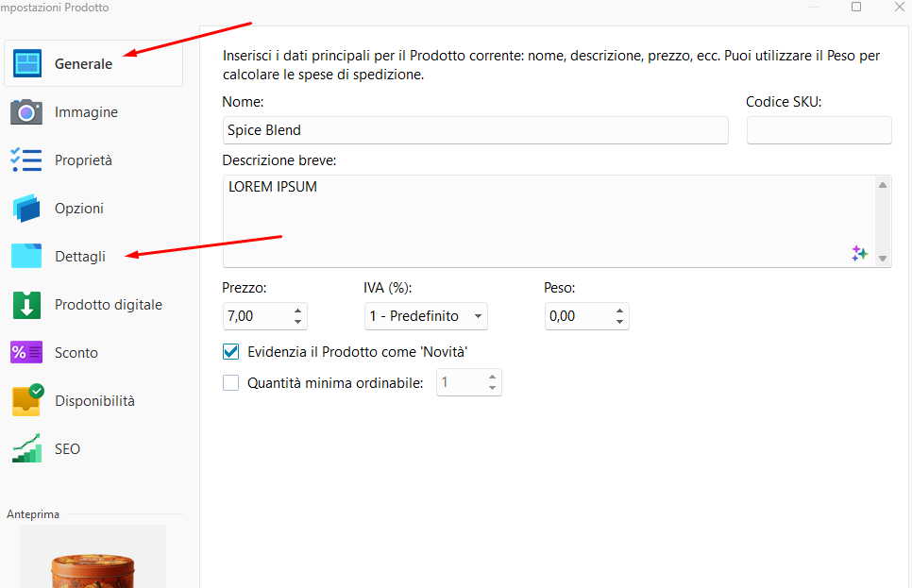Open the Opzioni layers icon
This screenshot has width=912, height=588.
[x=26, y=209]
